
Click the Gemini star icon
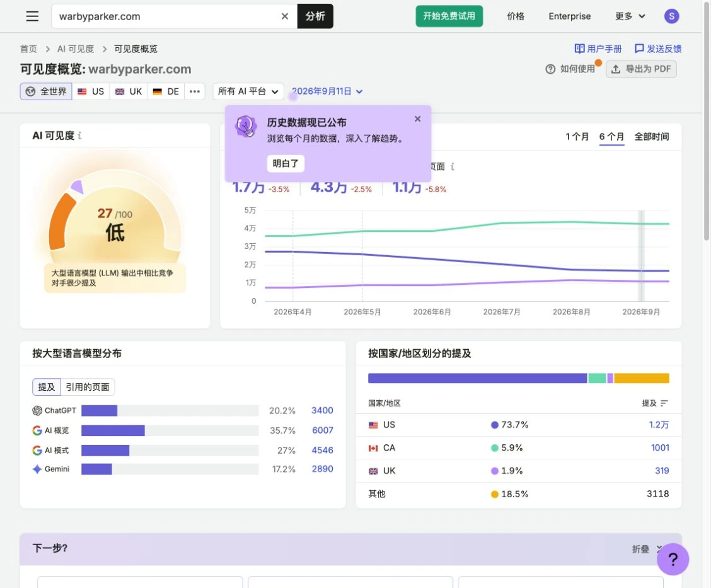(37, 470)
